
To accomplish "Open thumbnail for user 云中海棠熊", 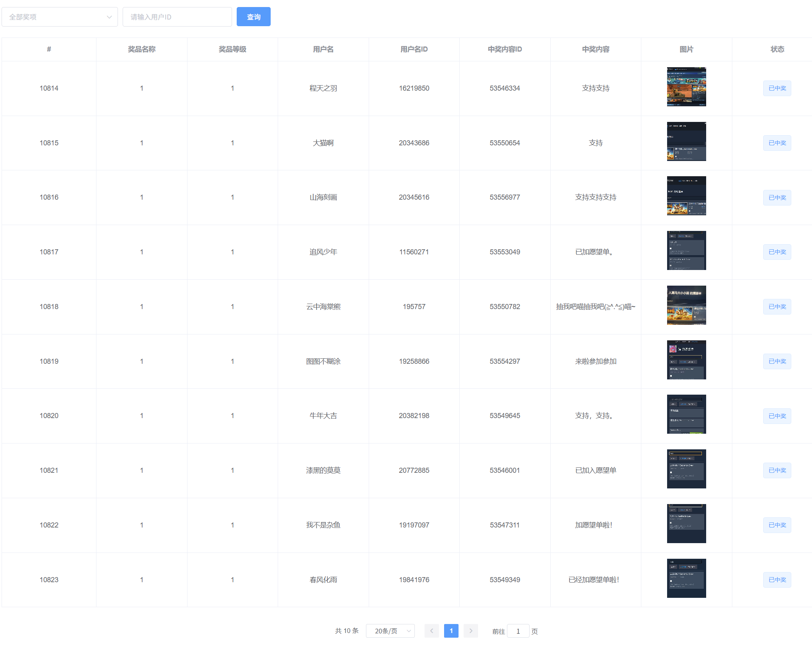I will point(686,305).
